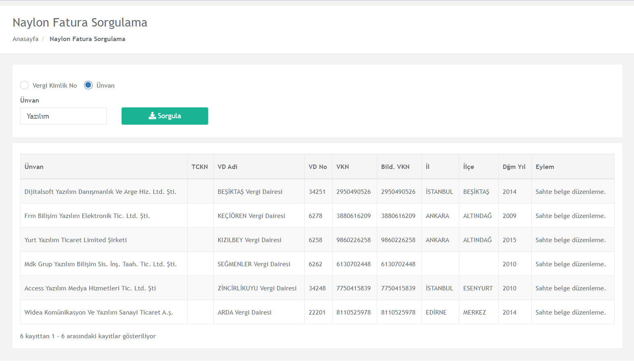Click the ARDA Vergi Dairesi cell
This screenshot has width=634, height=364.
(259, 312)
